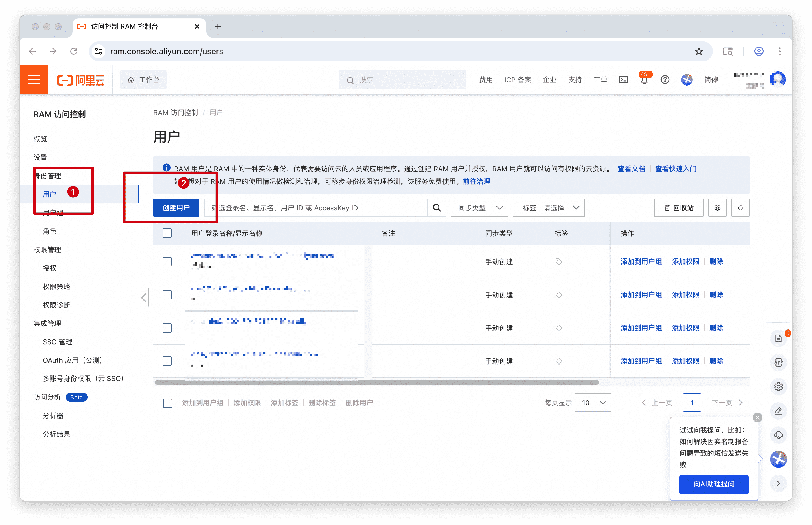This screenshot has height=525, width=812.
Task: Open table column settings gear icon
Action: 717,208
